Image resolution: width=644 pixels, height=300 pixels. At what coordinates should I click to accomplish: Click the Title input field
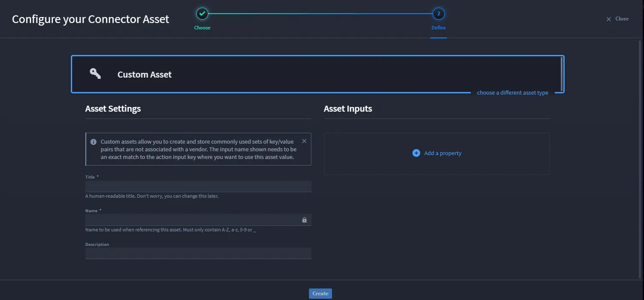coord(198,186)
